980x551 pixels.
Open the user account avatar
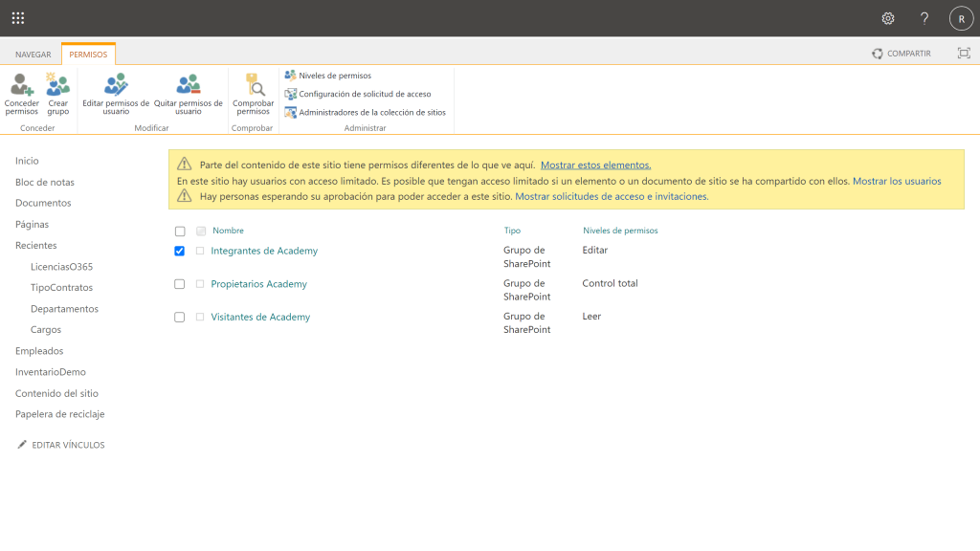coord(961,18)
